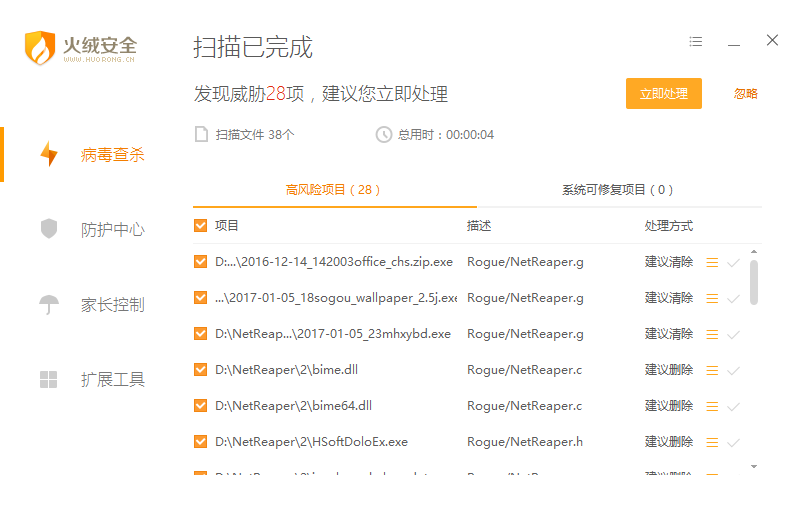Toggle the select-all 项目 header checkbox
This screenshot has width=800, height=515.
click(x=201, y=226)
